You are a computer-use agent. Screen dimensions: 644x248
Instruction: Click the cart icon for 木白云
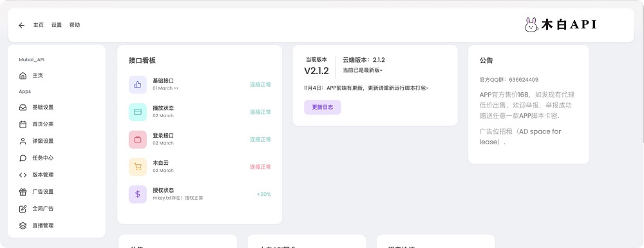(x=138, y=167)
